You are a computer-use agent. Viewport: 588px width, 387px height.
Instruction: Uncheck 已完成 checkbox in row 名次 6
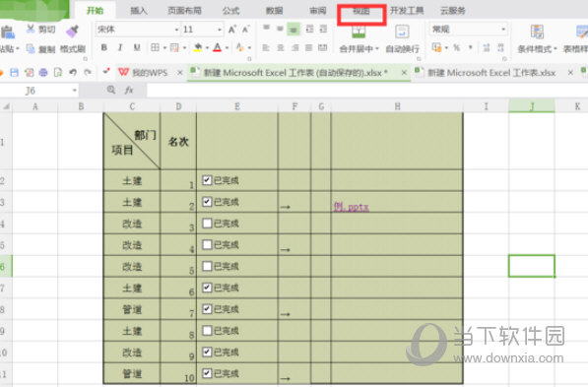click(x=207, y=288)
